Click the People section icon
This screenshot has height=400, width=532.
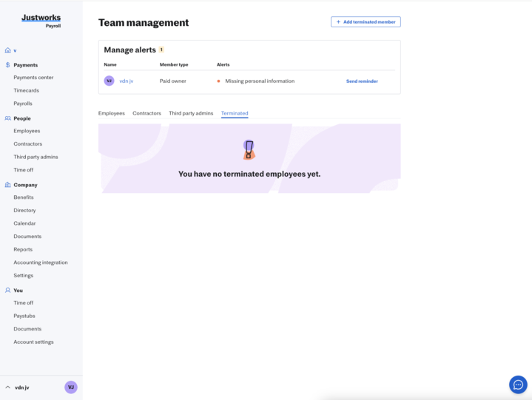click(8, 118)
